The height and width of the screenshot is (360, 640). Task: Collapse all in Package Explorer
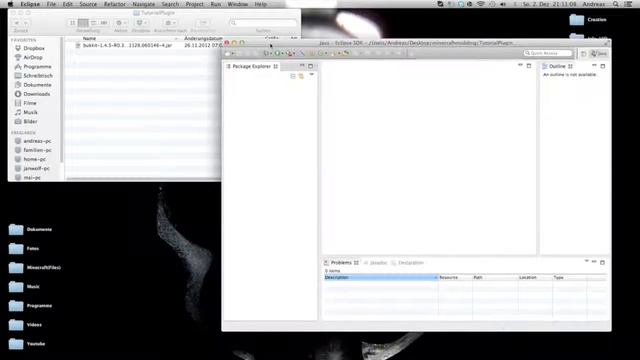click(293, 76)
